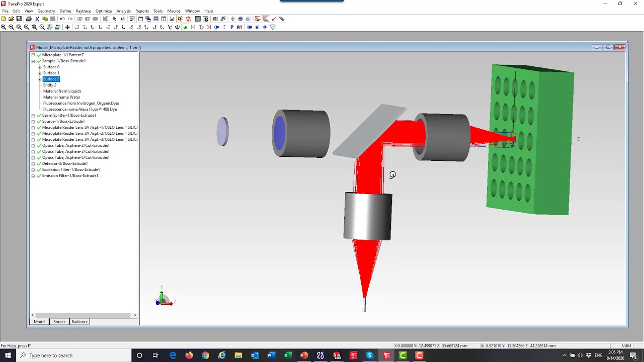Open the table grid toolbar icon

(x=198, y=19)
